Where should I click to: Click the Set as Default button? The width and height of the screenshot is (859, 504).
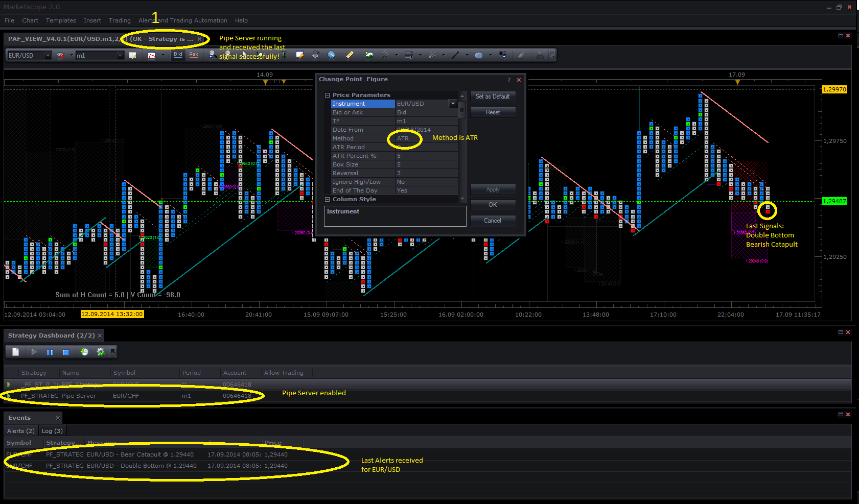[493, 97]
